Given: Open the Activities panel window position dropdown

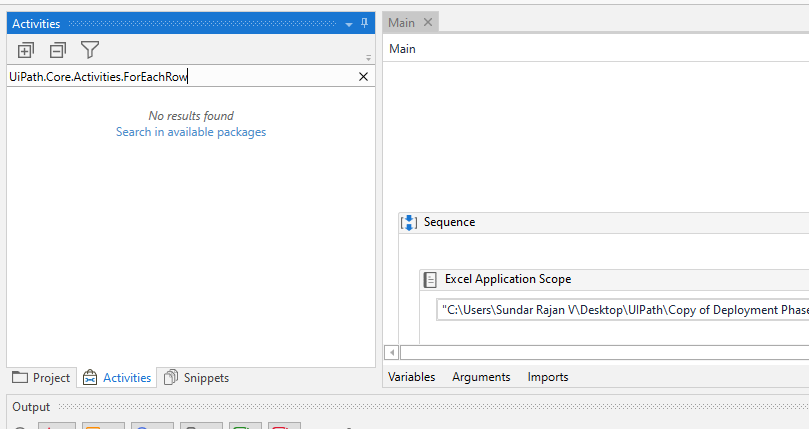Looking at the screenshot, I should [x=349, y=23].
